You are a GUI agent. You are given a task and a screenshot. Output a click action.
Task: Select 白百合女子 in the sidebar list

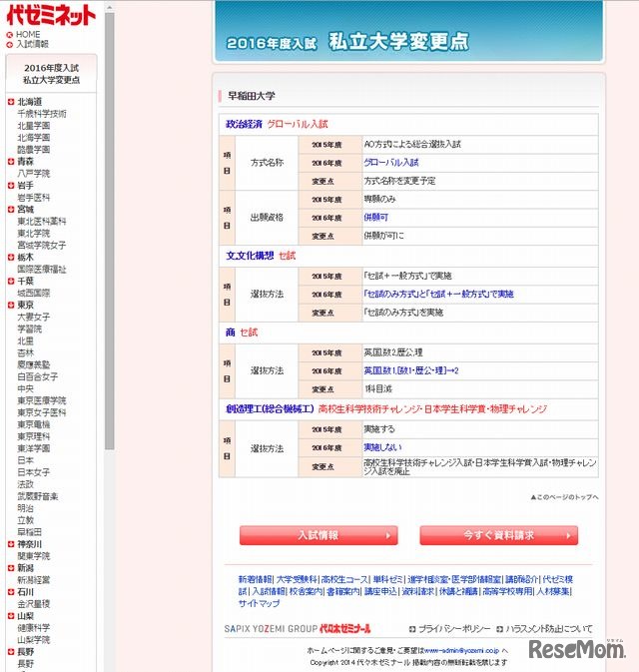click(37, 376)
